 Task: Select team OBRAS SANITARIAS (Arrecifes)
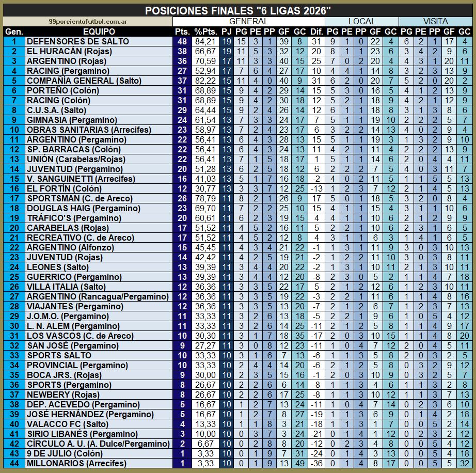(89, 130)
